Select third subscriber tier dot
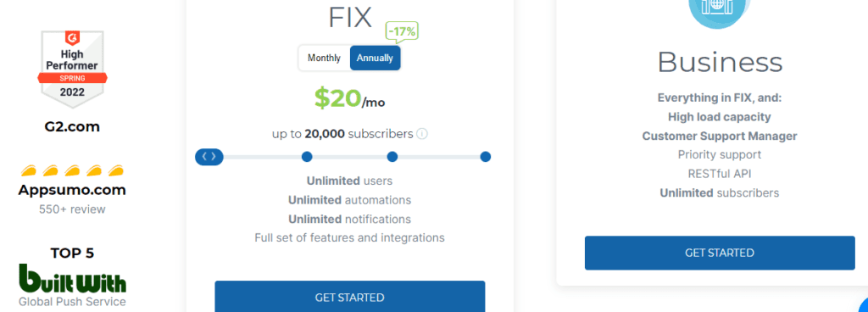Screen dimensions: 868x312 pyautogui.click(x=392, y=157)
